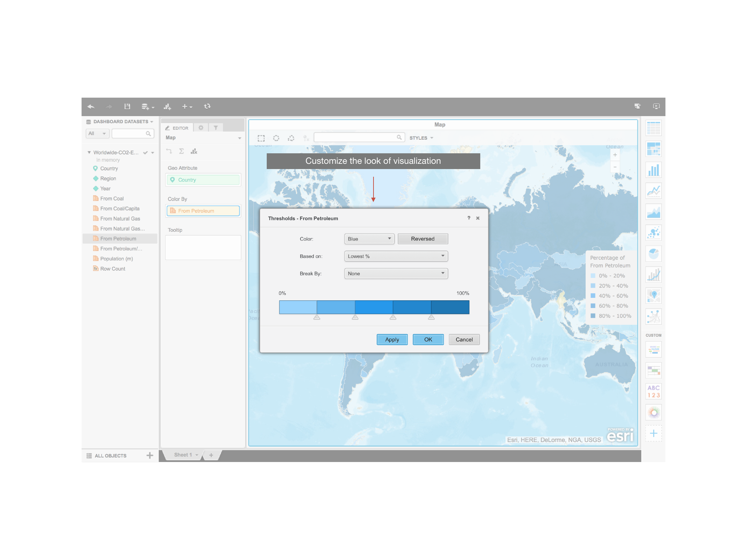Select the Sheet 1 tab

[x=183, y=455]
